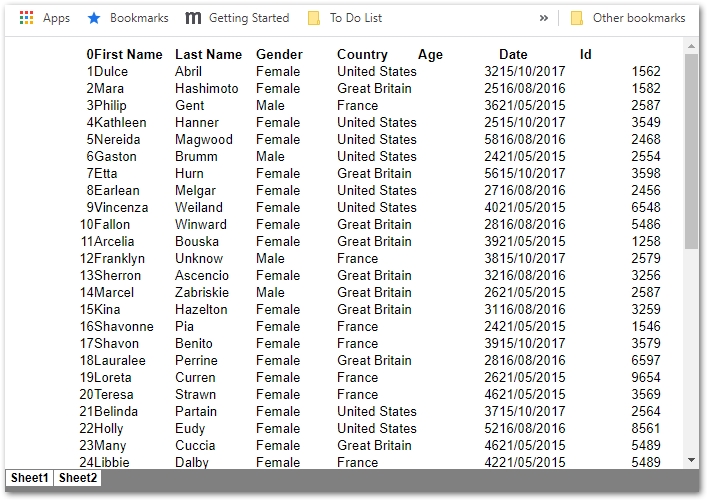
Task: Click the Bookmarks star icon
Action: 94,18
